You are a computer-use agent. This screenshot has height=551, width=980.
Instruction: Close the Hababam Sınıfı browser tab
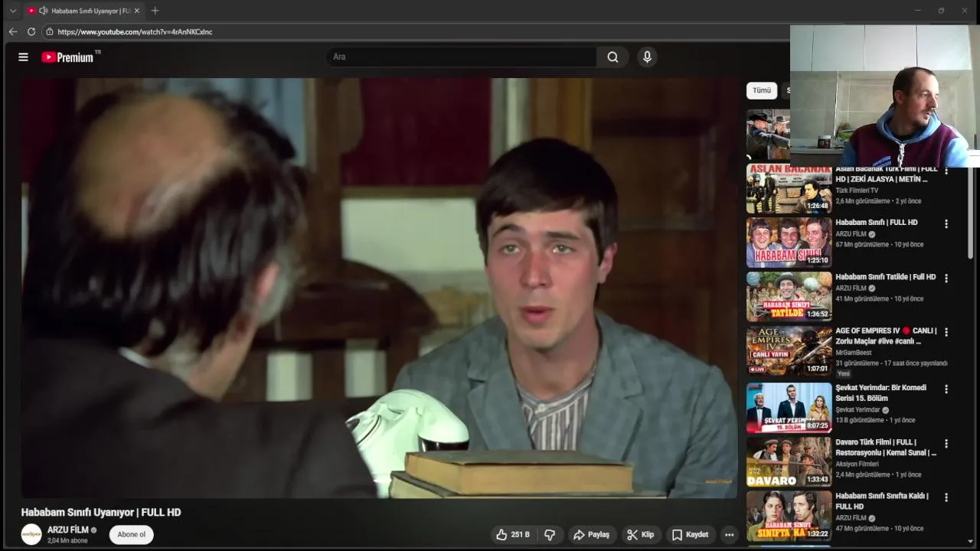pos(137,11)
